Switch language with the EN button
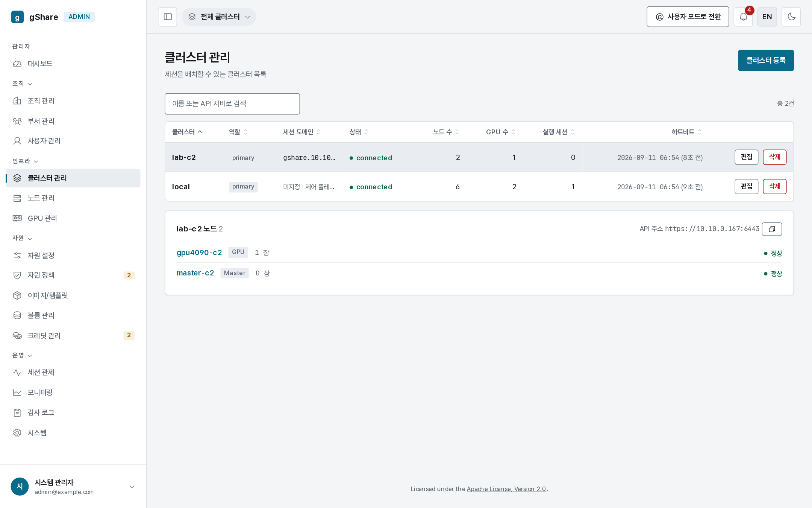This screenshot has height=508, width=812. pyautogui.click(x=767, y=17)
